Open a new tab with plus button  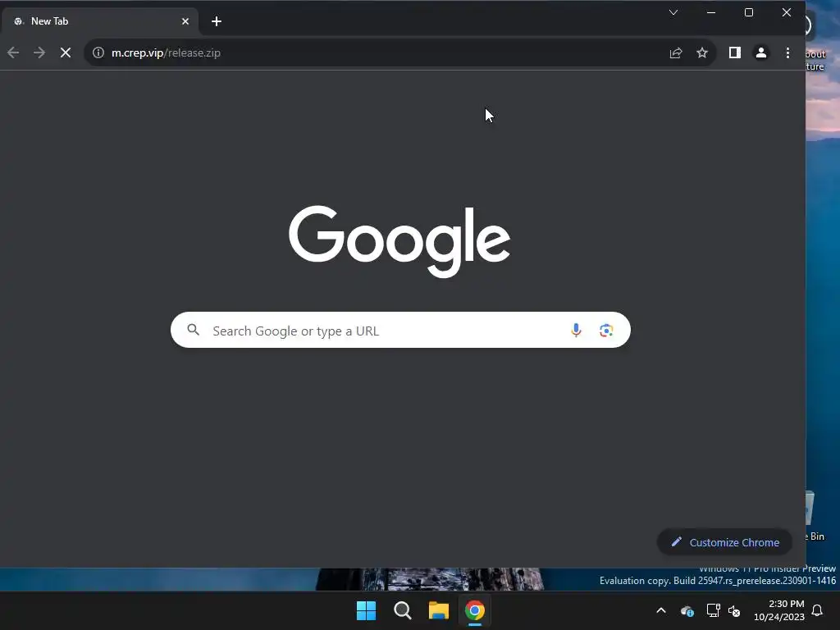pyautogui.click(x=217, y=21)
